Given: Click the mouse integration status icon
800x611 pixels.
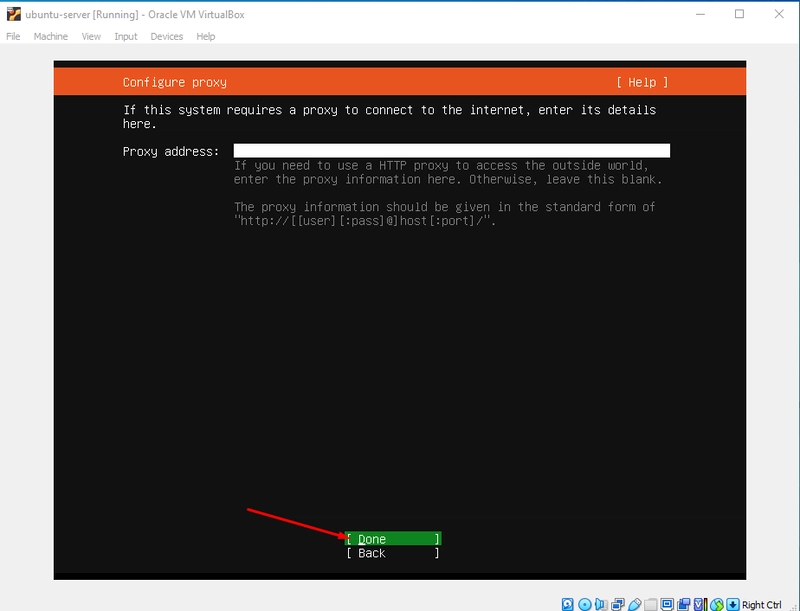Looking at the screenshot, I should click(717, 605).
